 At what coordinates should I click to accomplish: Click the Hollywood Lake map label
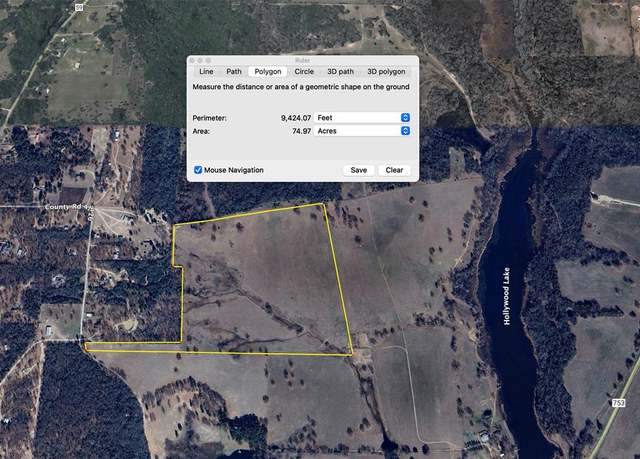(507, 296)
